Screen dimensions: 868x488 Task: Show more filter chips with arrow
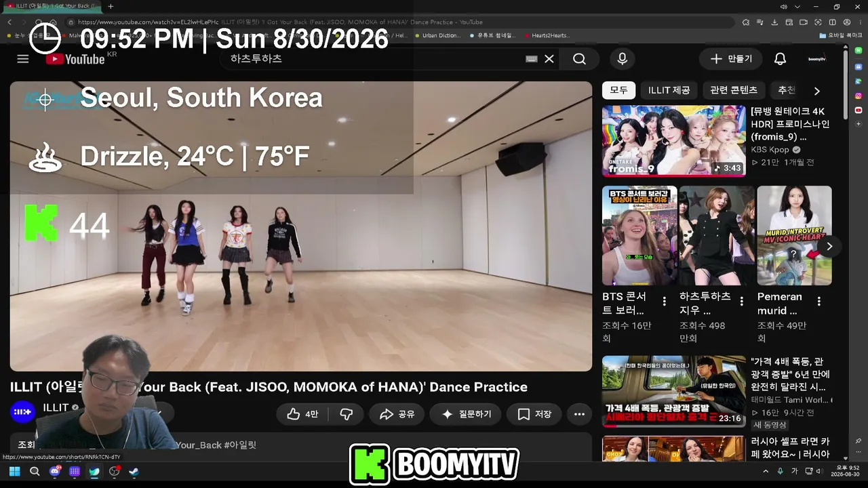[x=816, y=91]
